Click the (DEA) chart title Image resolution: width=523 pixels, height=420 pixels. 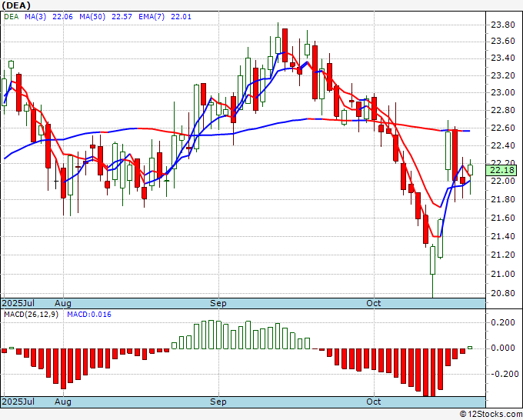[16, 5]
